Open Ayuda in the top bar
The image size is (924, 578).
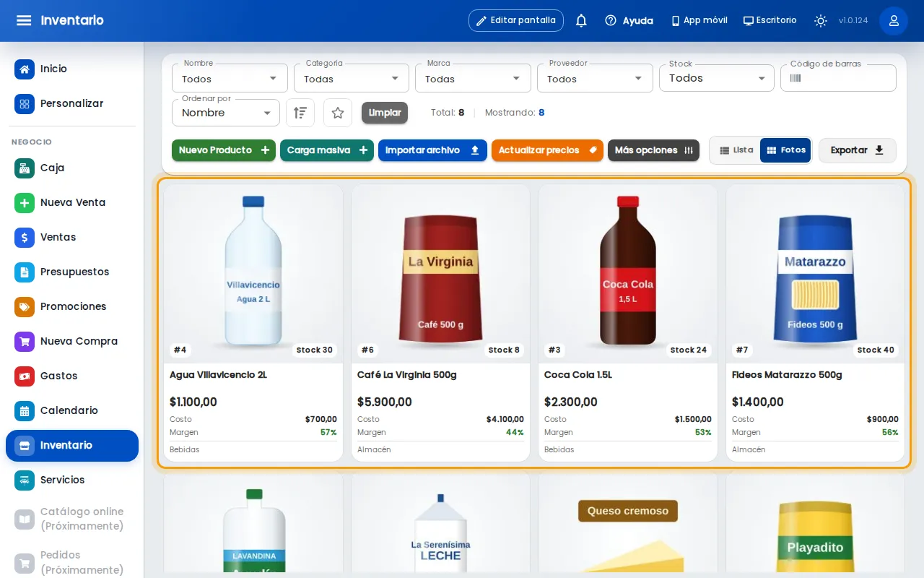629,20
